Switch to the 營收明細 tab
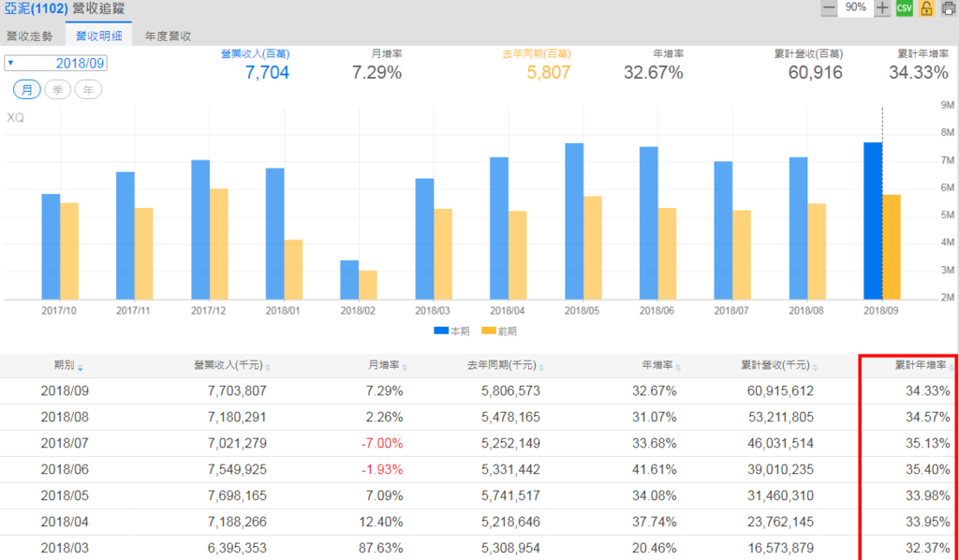This screenshot has height=560, width=959. pyautogui.click(x=98, y=37)
